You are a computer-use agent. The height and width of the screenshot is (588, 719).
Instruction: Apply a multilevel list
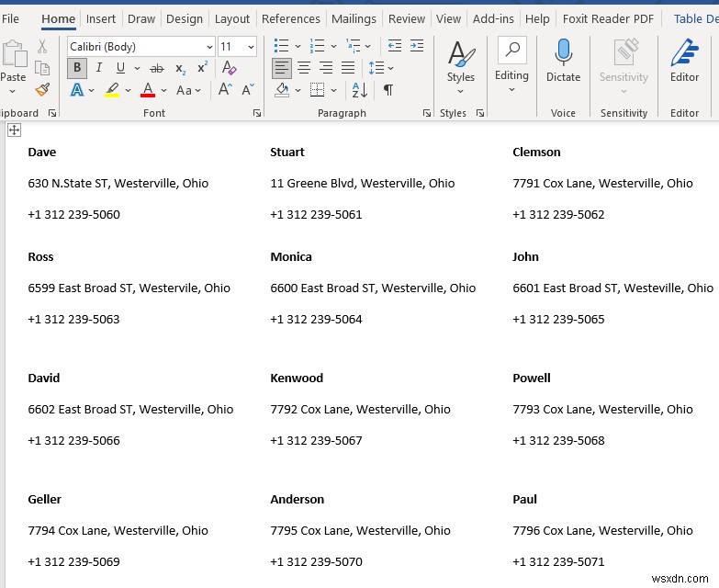coord(354,46)
